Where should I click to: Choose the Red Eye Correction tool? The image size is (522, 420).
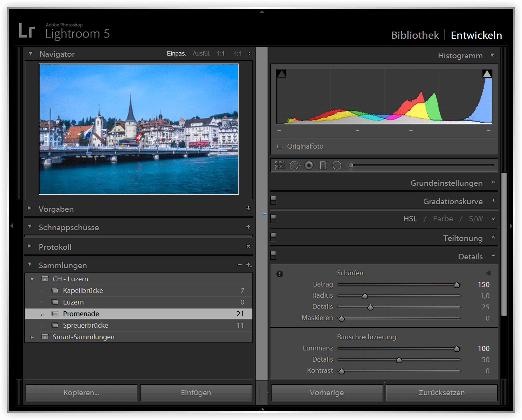coord(309,165)
